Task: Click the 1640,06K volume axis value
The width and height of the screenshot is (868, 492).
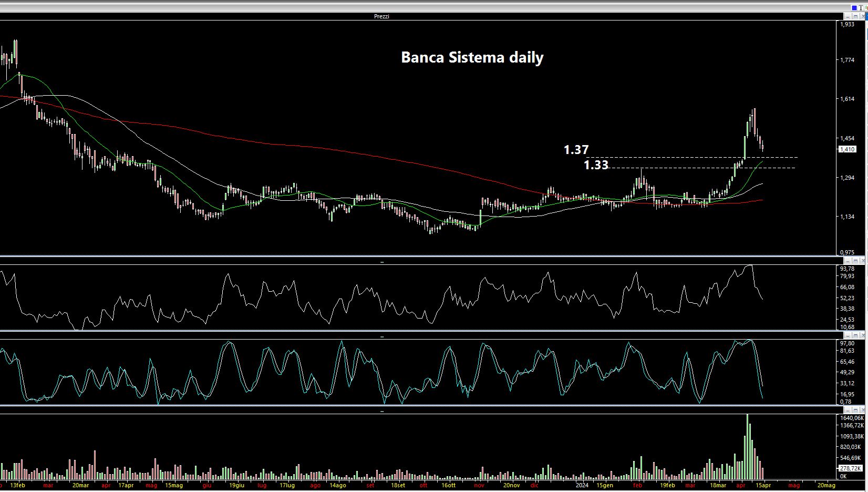Action: point(852,418)
